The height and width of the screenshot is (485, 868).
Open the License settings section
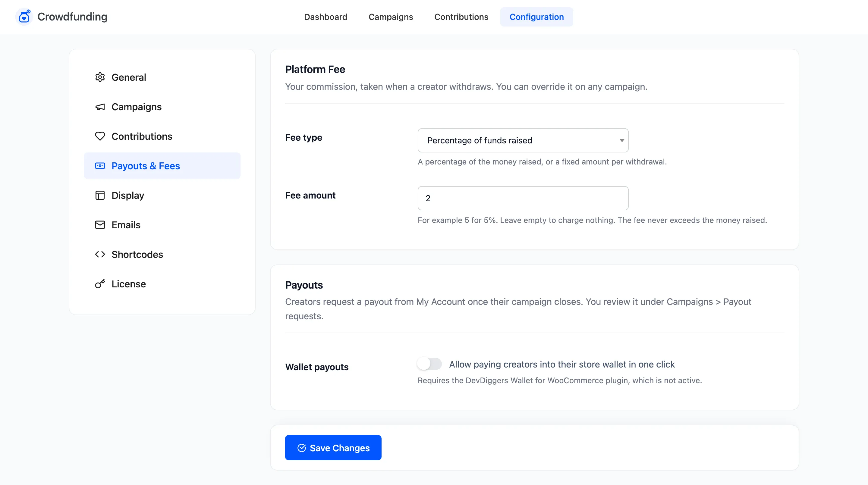pos(162,283)
